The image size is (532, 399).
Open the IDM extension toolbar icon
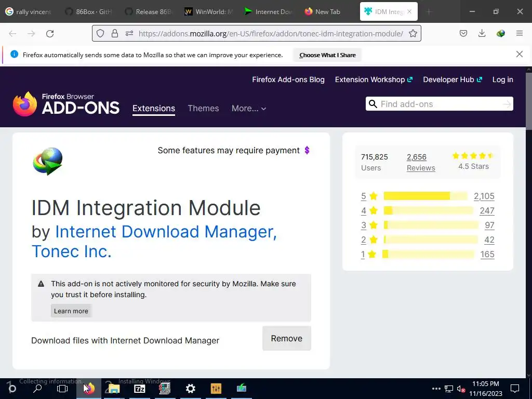tap(500, 33)
